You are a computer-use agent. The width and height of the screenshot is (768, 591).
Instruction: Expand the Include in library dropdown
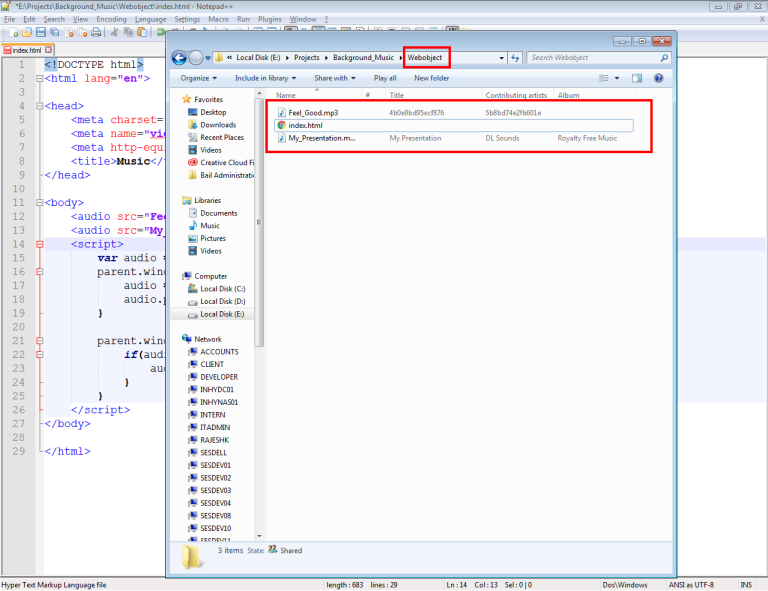264,78
